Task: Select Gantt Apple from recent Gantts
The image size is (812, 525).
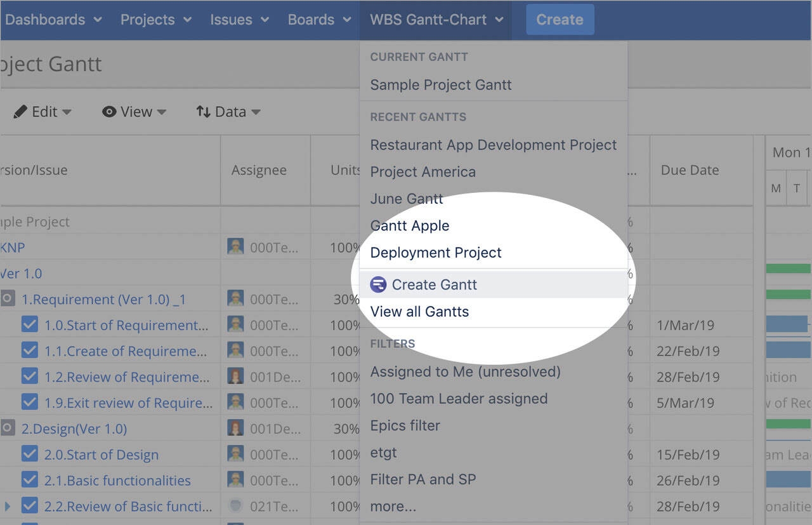Action: [409, 225]
